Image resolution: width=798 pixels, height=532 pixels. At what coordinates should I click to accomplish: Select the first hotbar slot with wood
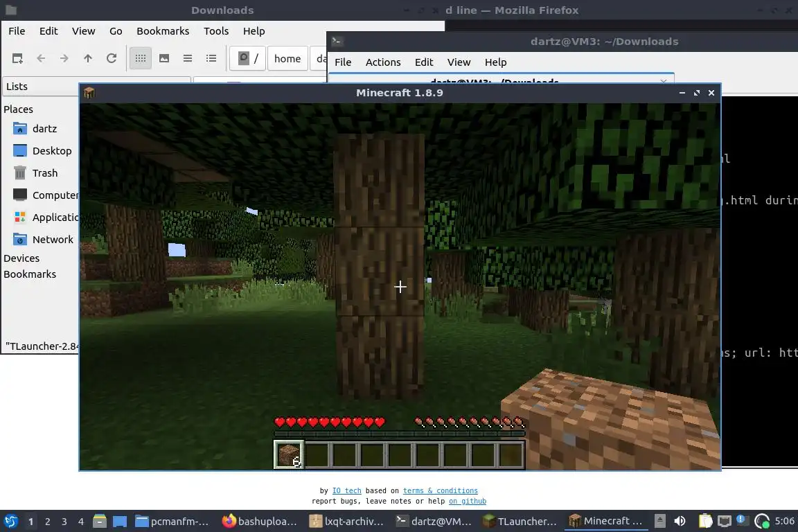click(289, 454)
